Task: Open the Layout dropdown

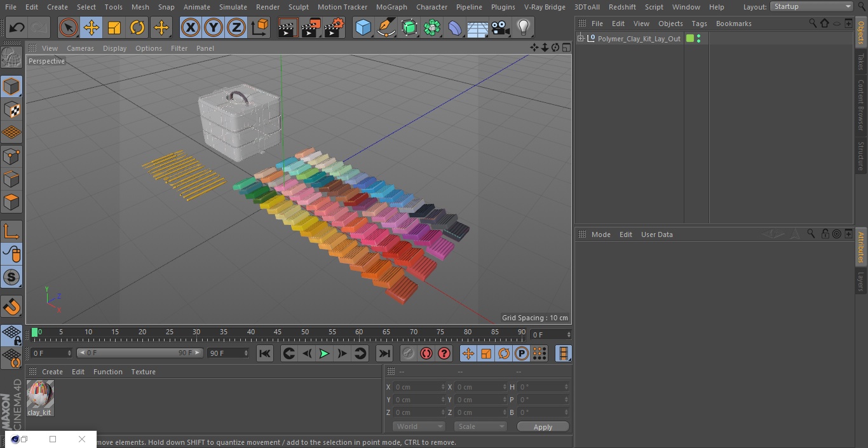Action: coord(812,6)
